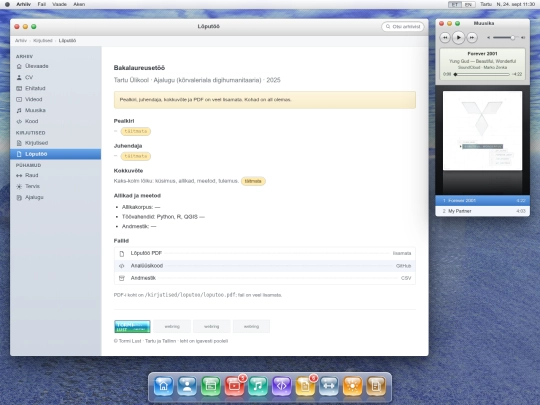Select track 1 Forever 2001 in playlist
Image resolution: width=540 pixels, height=405 pixels.
[482, 200]
